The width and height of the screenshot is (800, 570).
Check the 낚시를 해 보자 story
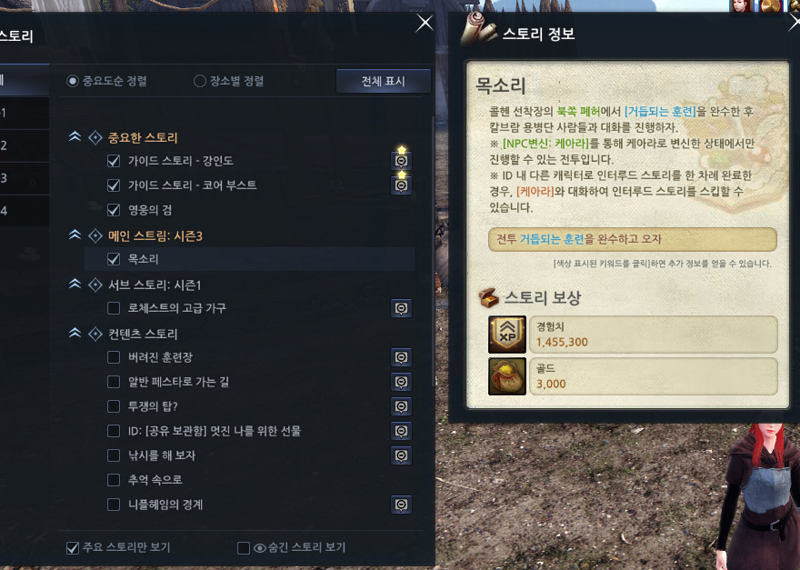(x=114, y=455)
